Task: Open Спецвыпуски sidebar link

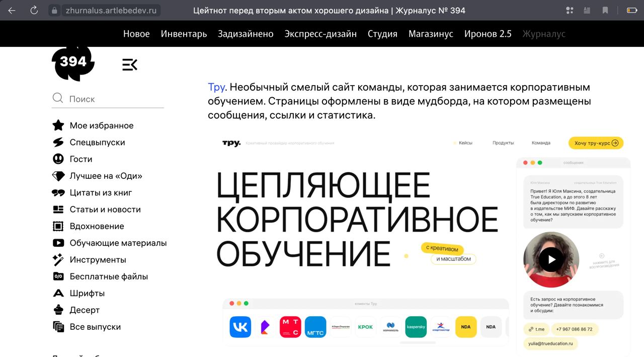Action: [97, 142]
